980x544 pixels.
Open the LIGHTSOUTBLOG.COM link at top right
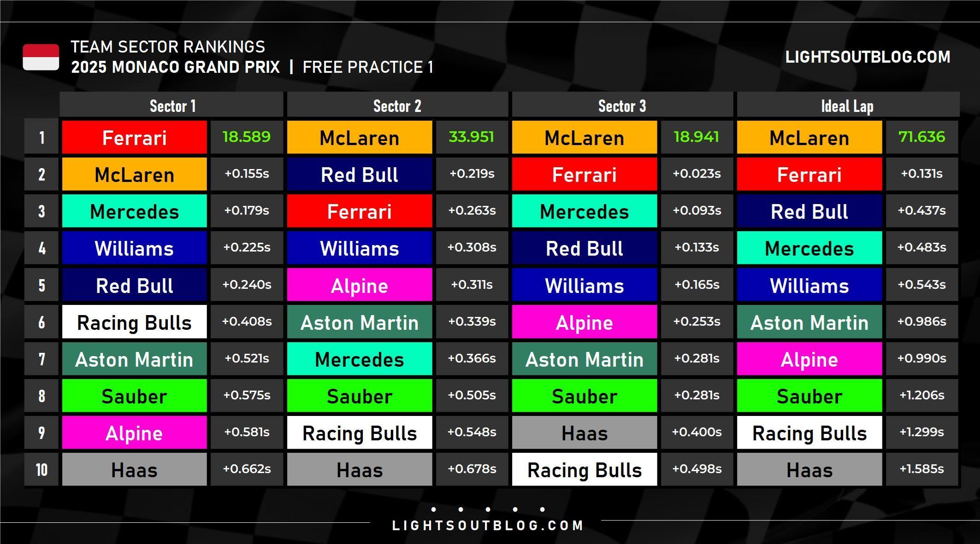[x=868, y=57]
